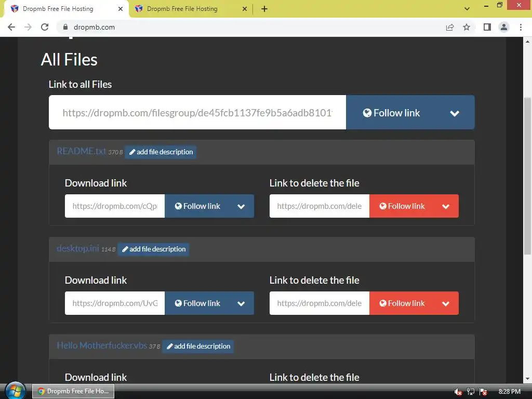Click the scrollbar down arrow
The height and width of the screenshot is (399, 532).
click(527, 379)
